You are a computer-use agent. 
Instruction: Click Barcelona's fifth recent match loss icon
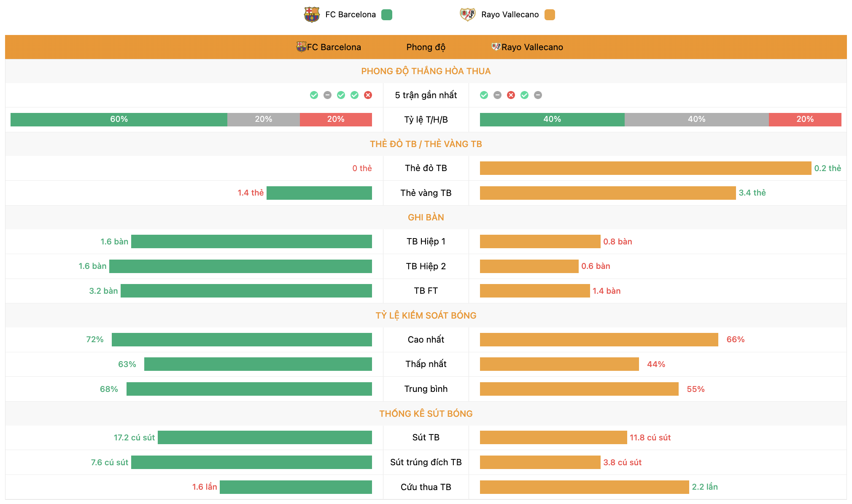pos(368,95)
